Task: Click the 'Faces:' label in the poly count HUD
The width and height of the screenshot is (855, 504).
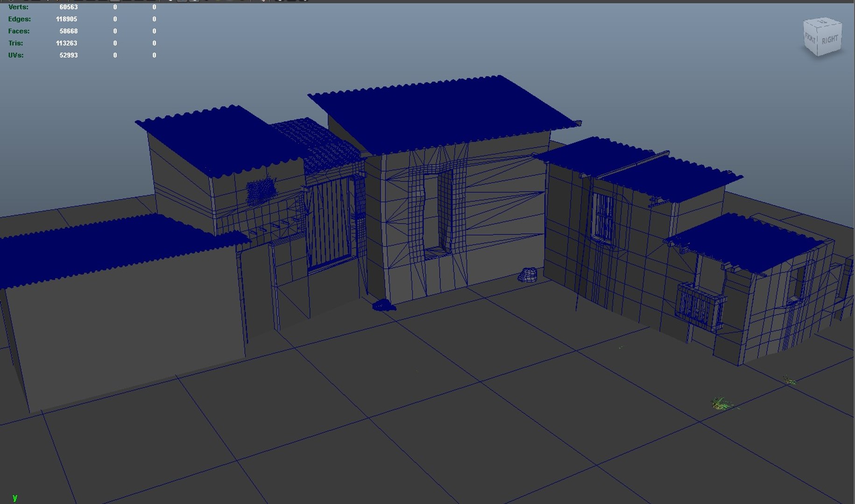Action: 19,31
